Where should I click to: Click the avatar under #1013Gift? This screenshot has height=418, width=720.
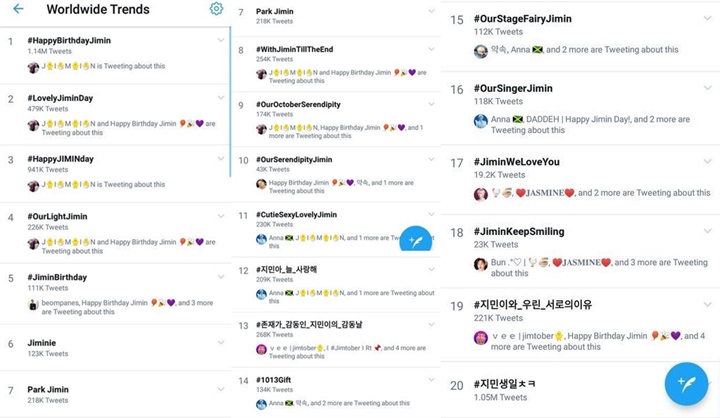261,404
